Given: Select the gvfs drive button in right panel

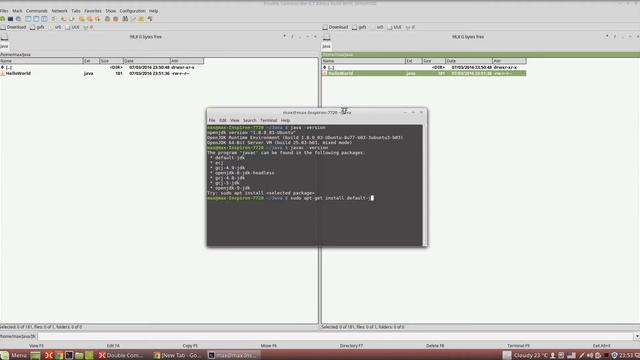Looking at the screenshot, I should click(x=359, y=27).
